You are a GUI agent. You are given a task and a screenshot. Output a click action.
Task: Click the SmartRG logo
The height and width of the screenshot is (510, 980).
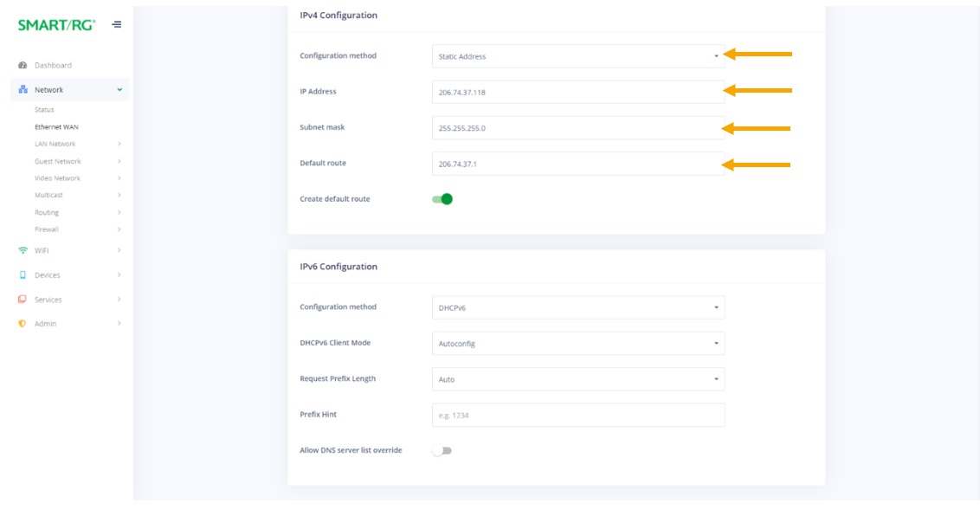tap(57, 25)
